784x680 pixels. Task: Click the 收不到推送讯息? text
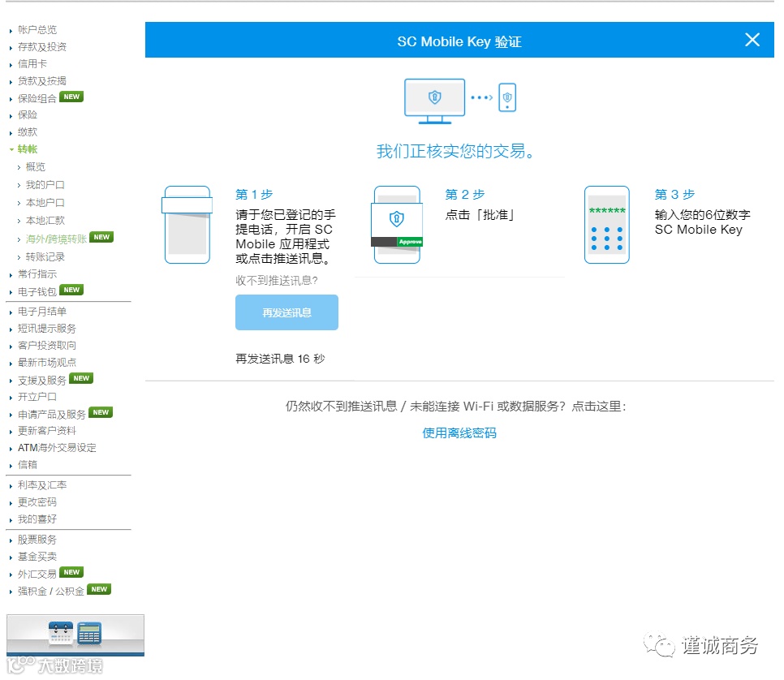[x=277, y=281]
